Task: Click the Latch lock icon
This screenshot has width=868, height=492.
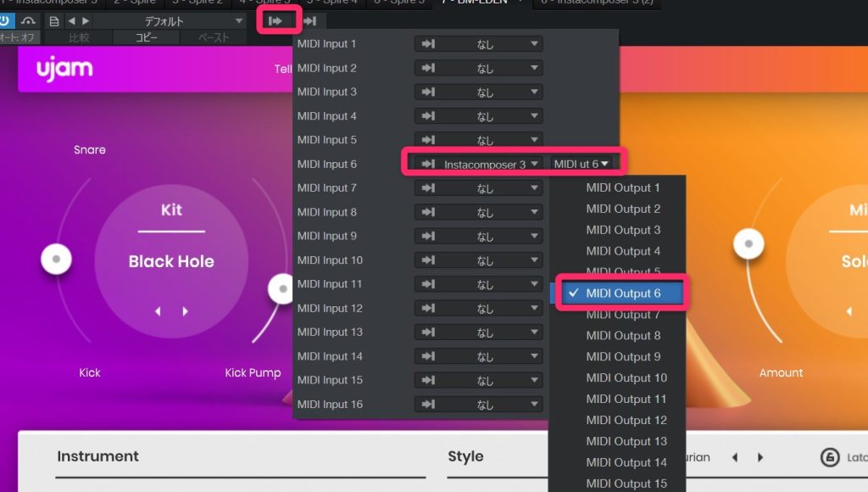Action: 830,457
